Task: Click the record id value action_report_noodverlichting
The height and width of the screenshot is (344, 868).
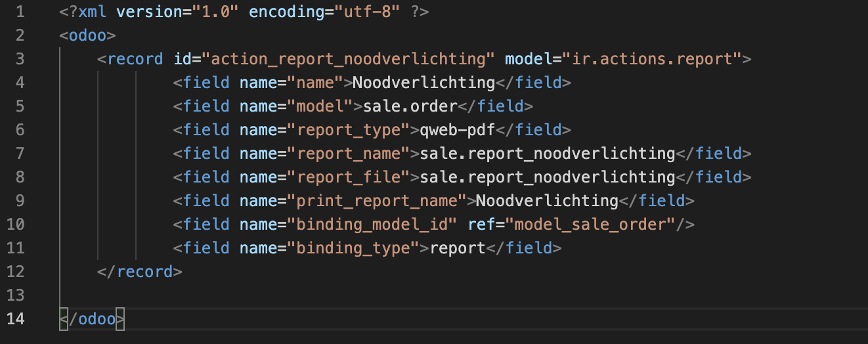Action: tap(348, 58)
